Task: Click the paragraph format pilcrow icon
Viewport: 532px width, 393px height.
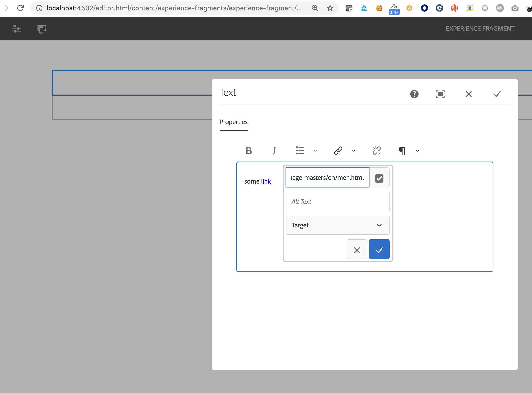Action: pyautogui.click(x=402, y=151)
